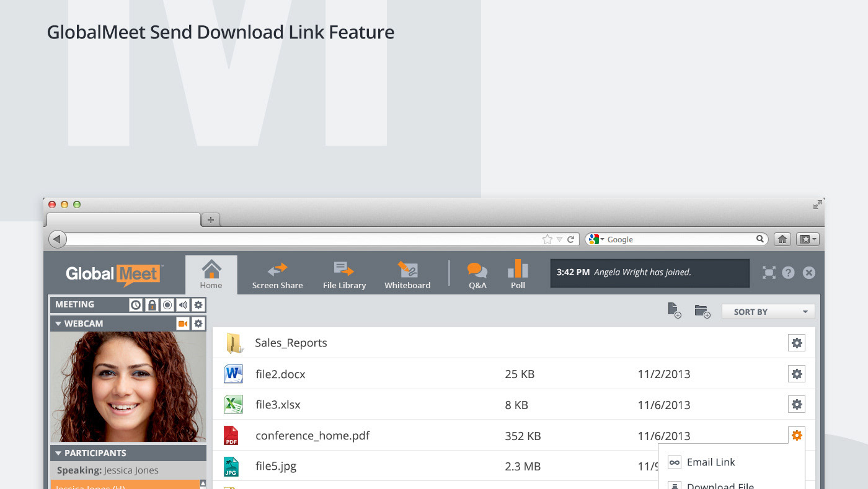
Task: Select conference_home.pdf file name
Action: coord(312,436)
